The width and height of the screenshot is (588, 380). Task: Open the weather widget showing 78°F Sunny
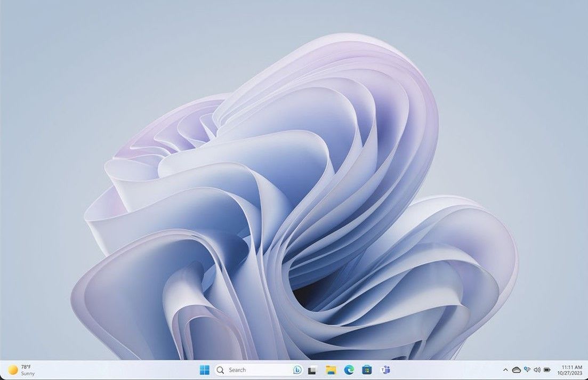pyautogui.click(x=22, y=370)
